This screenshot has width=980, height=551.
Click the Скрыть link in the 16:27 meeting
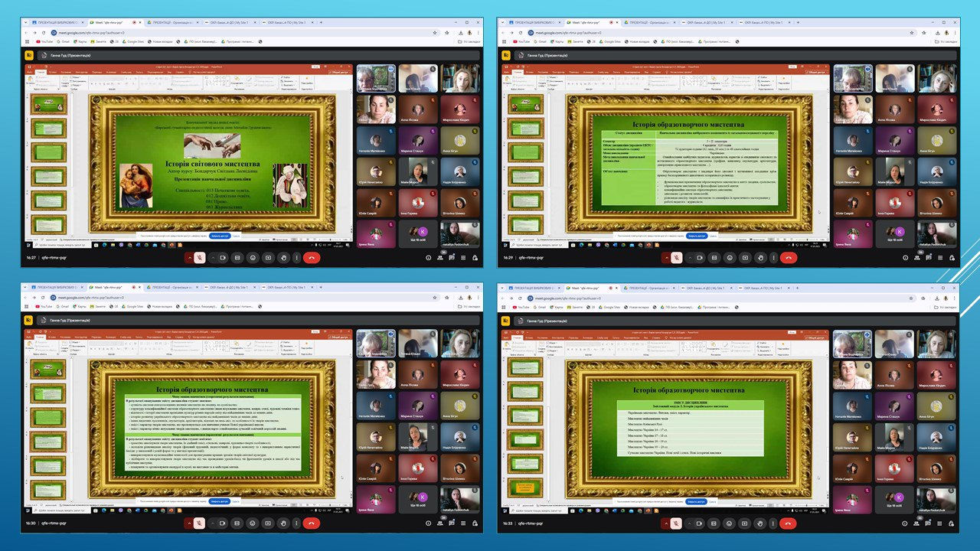click(236, 236)
